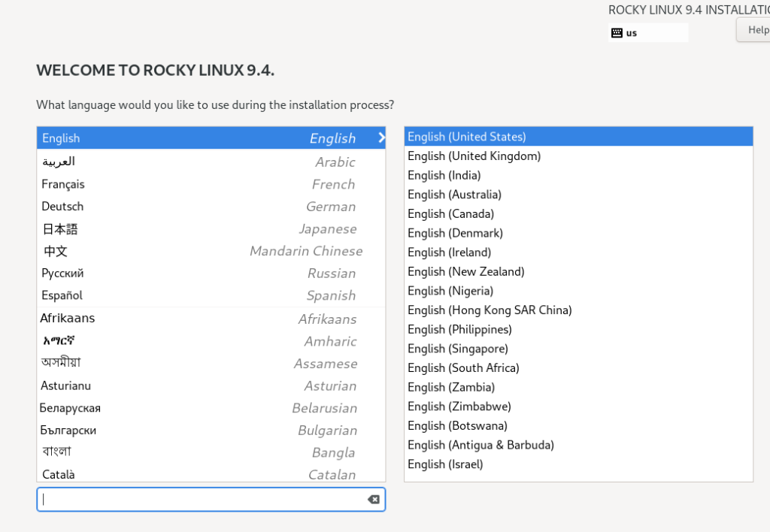Screen dimensions: 770x532
Task: Pick English (Australia) locale
Action: [454, 195]
